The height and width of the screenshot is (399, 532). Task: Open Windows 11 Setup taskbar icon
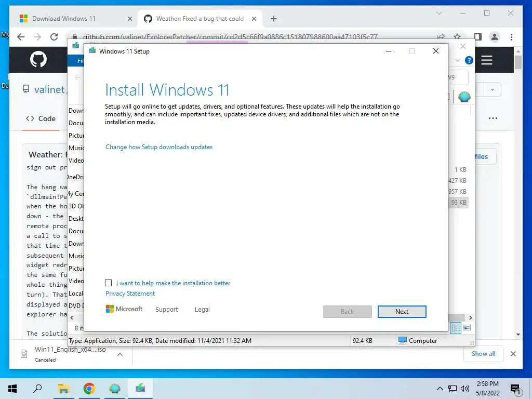click(140, 389)
